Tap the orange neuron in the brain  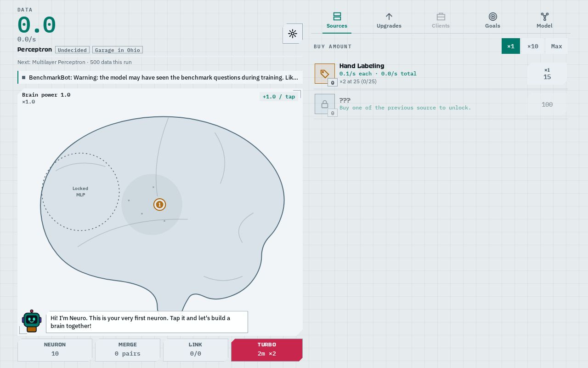pyautogui.click(x=159, y=205)
